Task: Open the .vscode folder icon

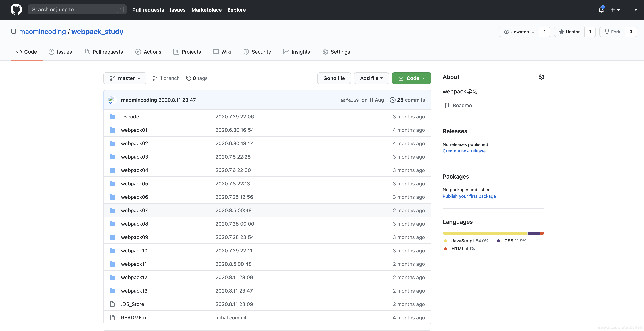Action: pyautogui.click(x=112, y=117)
